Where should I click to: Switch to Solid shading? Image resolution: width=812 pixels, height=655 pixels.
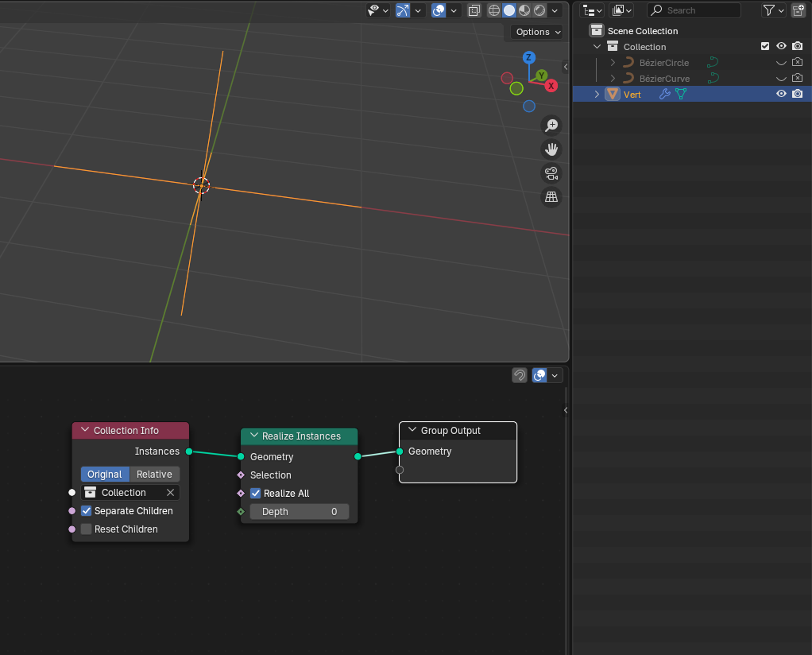(509, 10)
